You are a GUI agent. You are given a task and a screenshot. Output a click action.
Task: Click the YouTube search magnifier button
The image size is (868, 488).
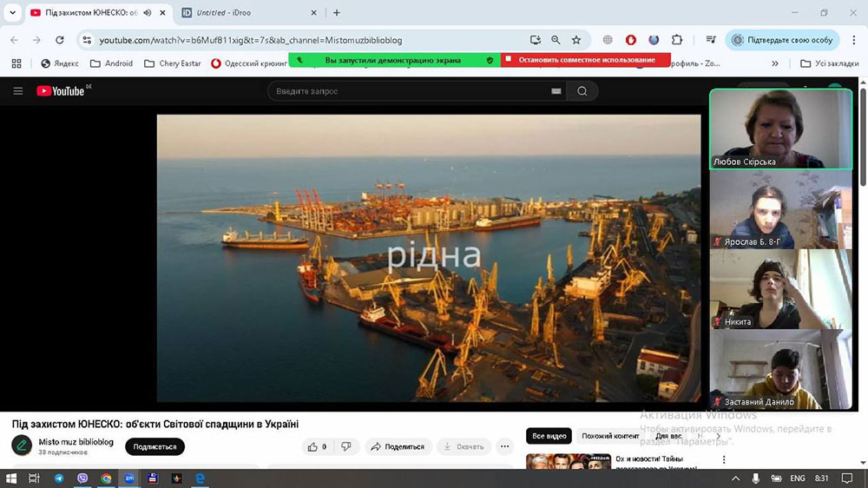(x=582, y=91)
